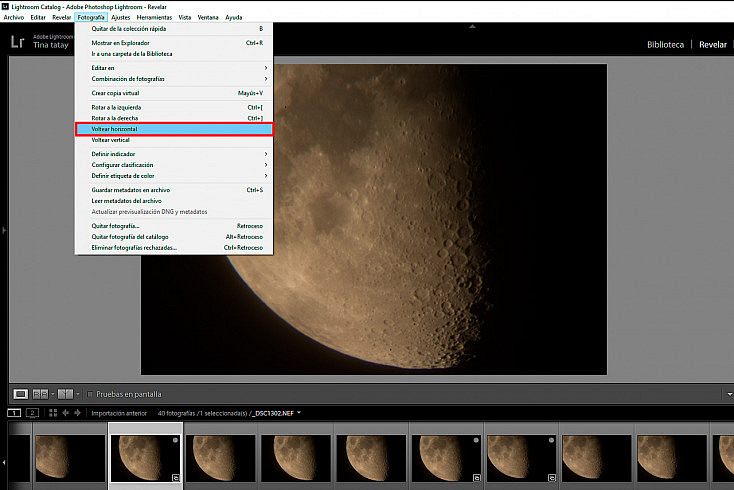The height and width of the screenshot is (490, 734).
Task: Open the Editar menu in menu bar
Action: pyautogui.click(x=38, y=17)
